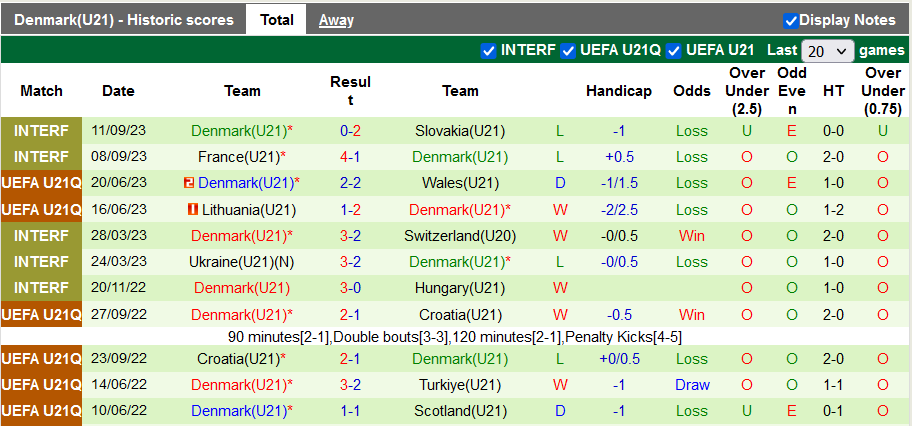Disable the UEFA U21 filter checkbox
Viewport: 912px width, 426px height.
tap(674, 50)
